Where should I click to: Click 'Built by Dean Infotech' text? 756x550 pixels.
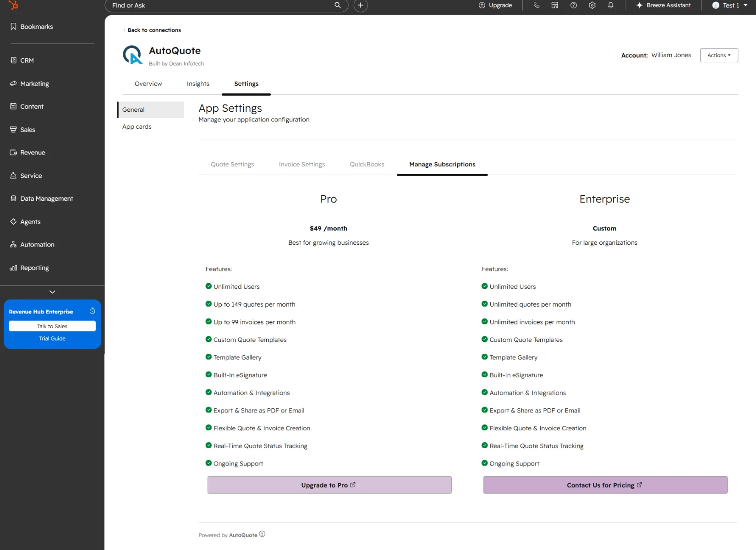[x=176, y=64]
